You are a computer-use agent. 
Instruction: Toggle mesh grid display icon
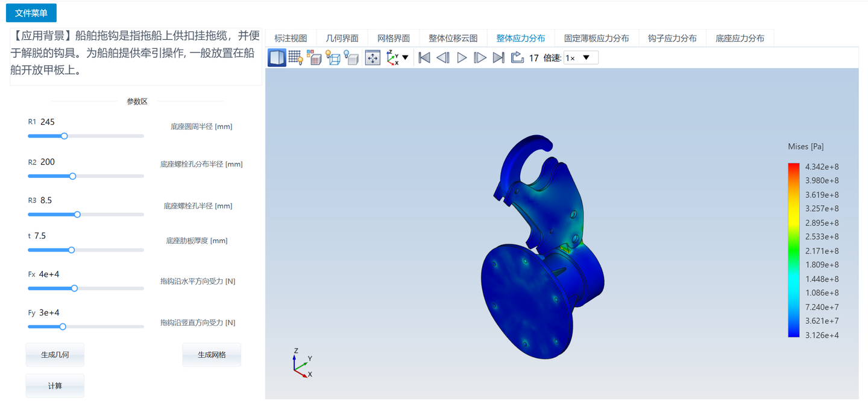tap(295, 58)
